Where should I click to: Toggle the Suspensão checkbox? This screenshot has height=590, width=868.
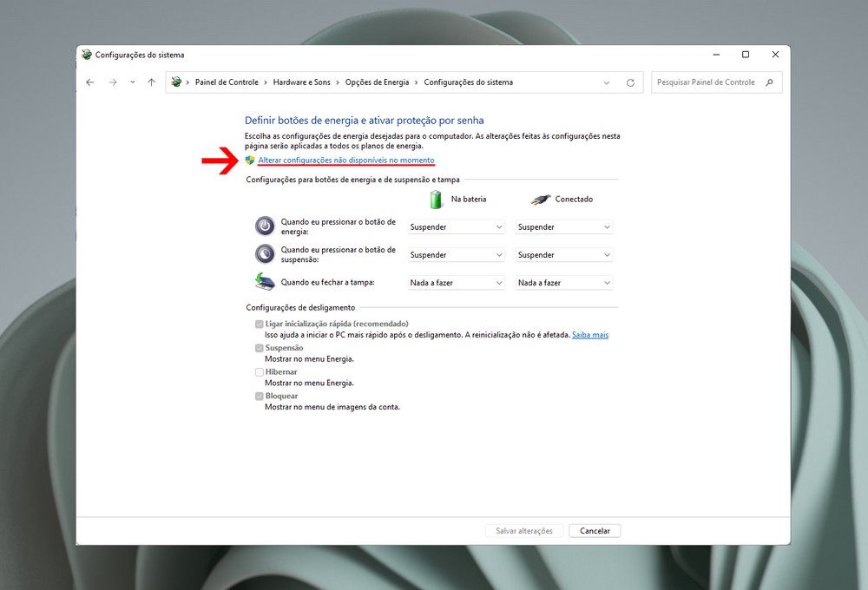pos(259,348)
